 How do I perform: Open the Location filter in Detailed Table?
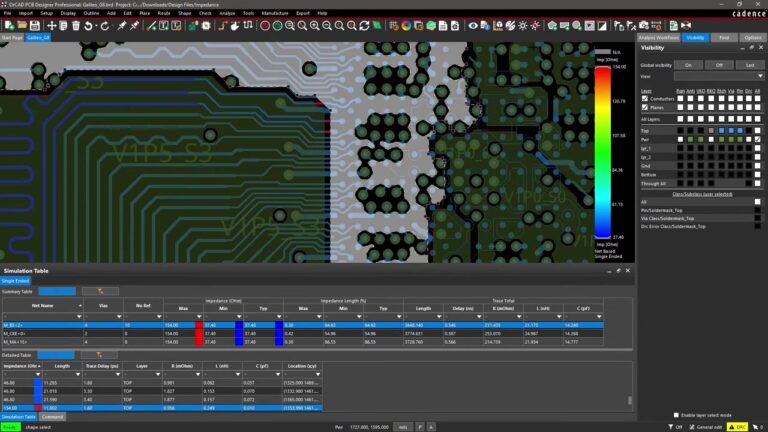click(318, 374)
